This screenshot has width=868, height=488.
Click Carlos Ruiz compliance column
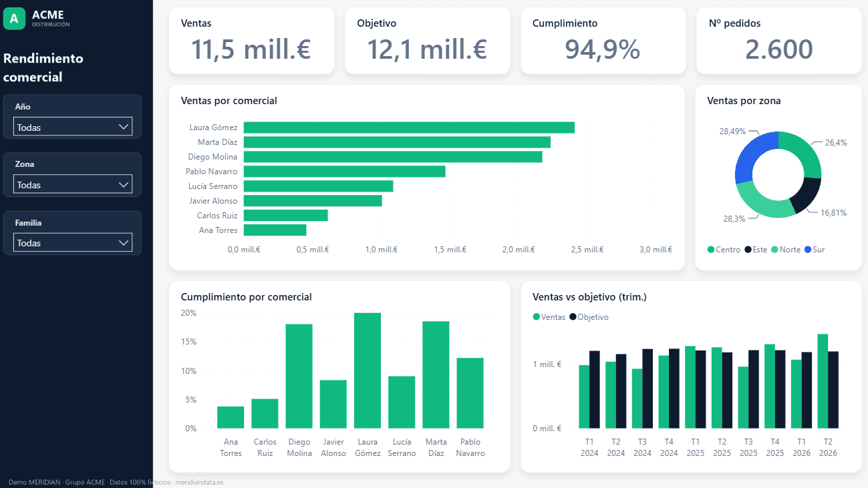(x=265, y=413)
